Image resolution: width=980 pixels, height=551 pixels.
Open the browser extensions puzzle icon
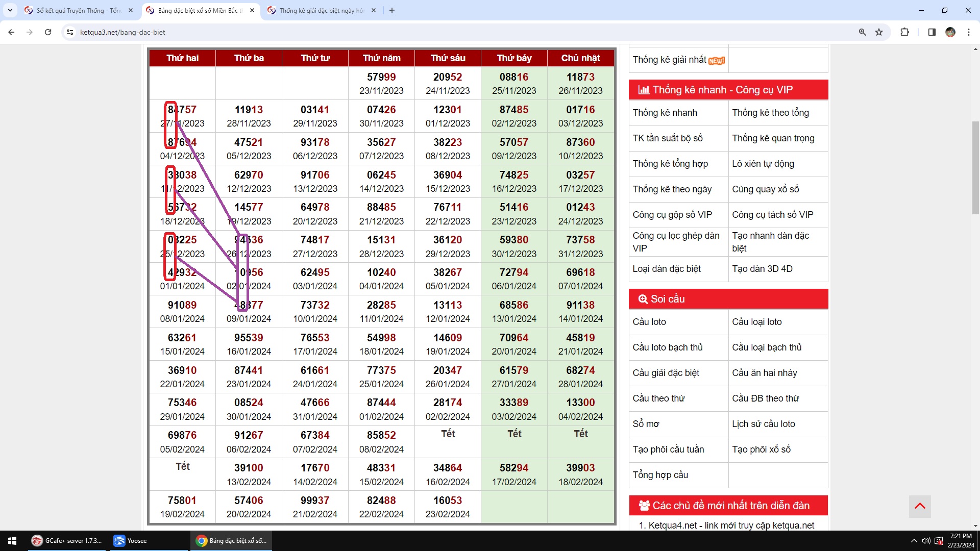[904, 32]
